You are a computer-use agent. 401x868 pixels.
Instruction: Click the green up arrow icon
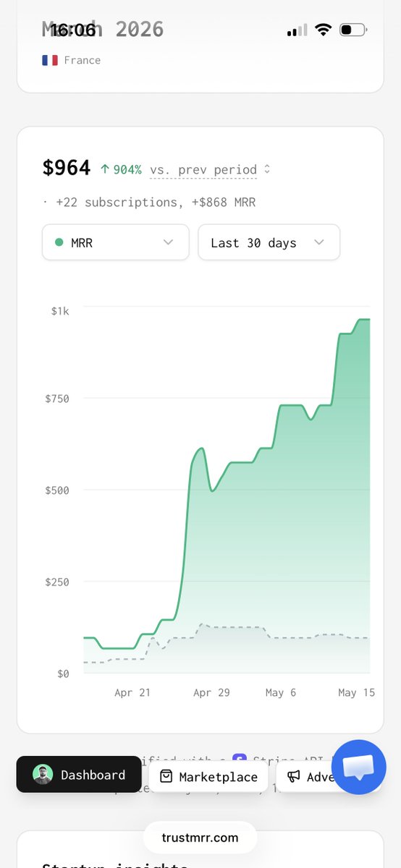(105, 169)
